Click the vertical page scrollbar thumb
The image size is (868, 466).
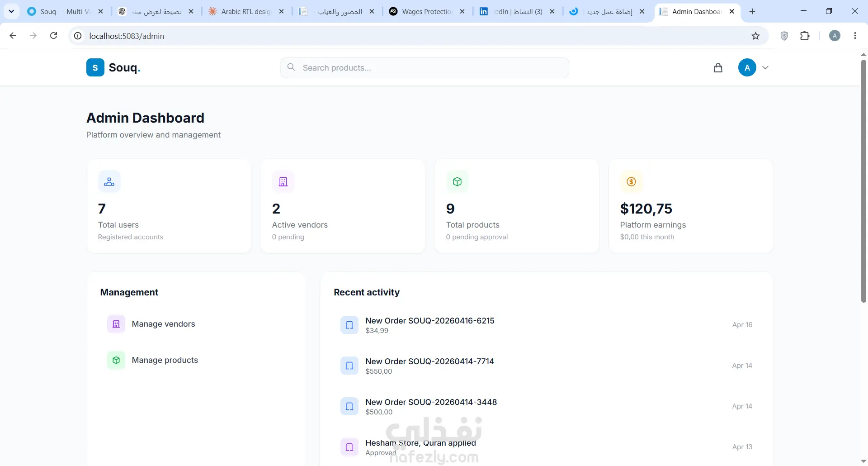pos(863,181)
